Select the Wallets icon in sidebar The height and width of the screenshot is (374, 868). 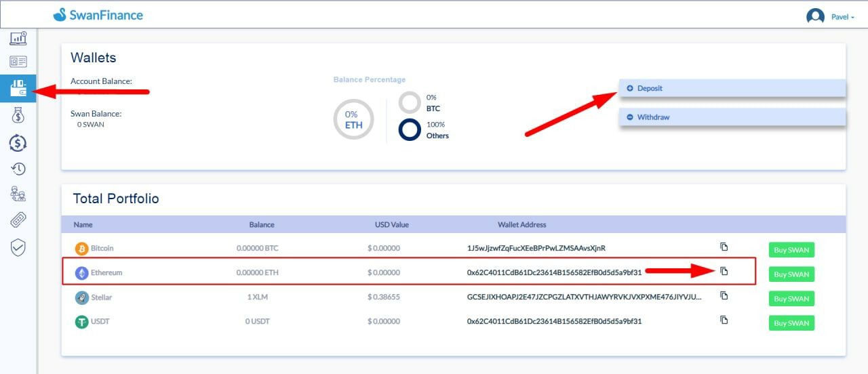pyautogui.click(x=18, y=89)
